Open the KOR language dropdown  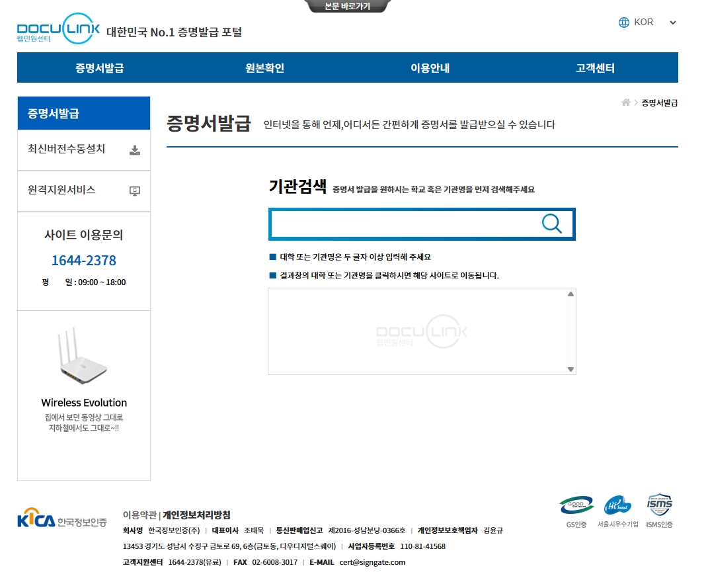click(x=672, y=22)
